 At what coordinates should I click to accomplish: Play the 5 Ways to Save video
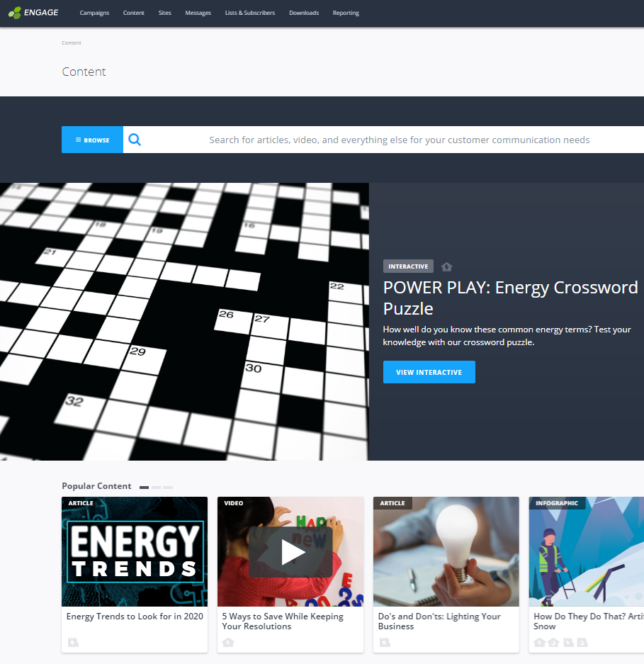(x=290, y=552)
